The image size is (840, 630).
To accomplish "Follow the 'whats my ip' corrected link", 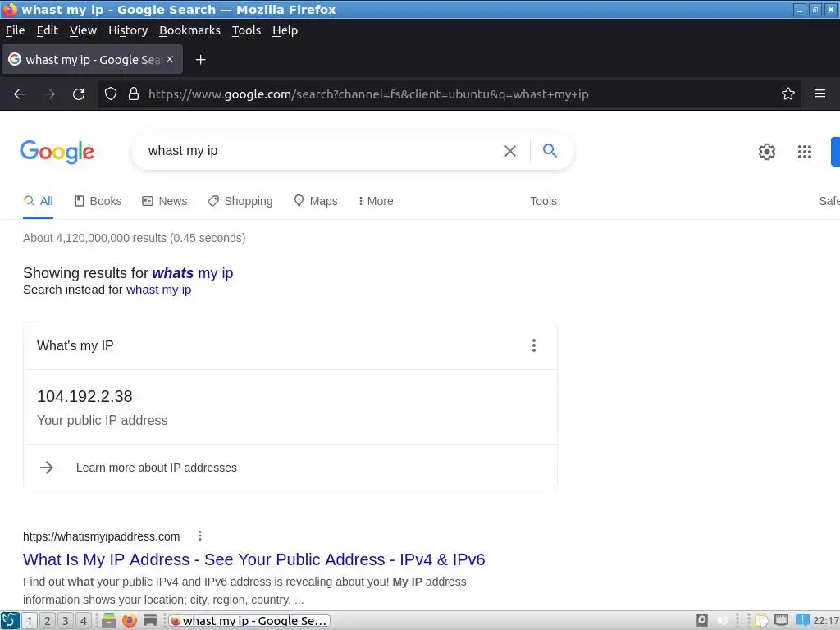I will pyautogui.click(x=193, y=273).
